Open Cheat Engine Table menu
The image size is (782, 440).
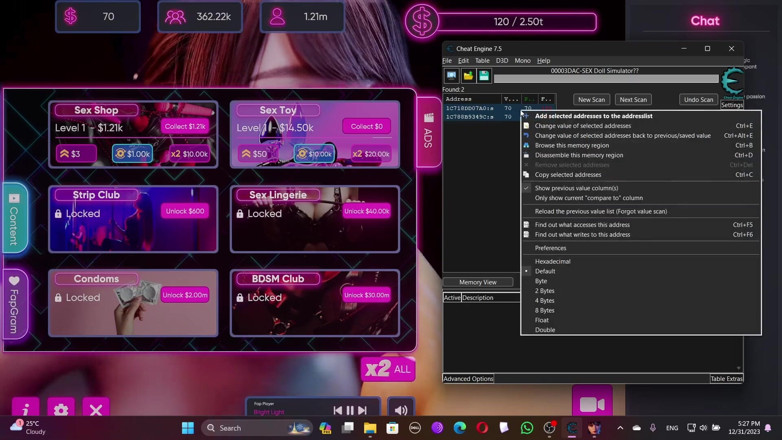point(482,60)
